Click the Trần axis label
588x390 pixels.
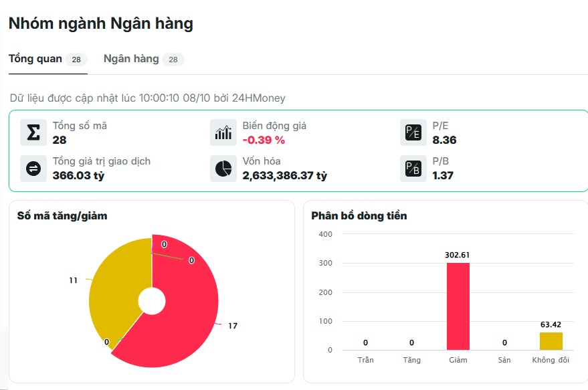pos(366,360)
